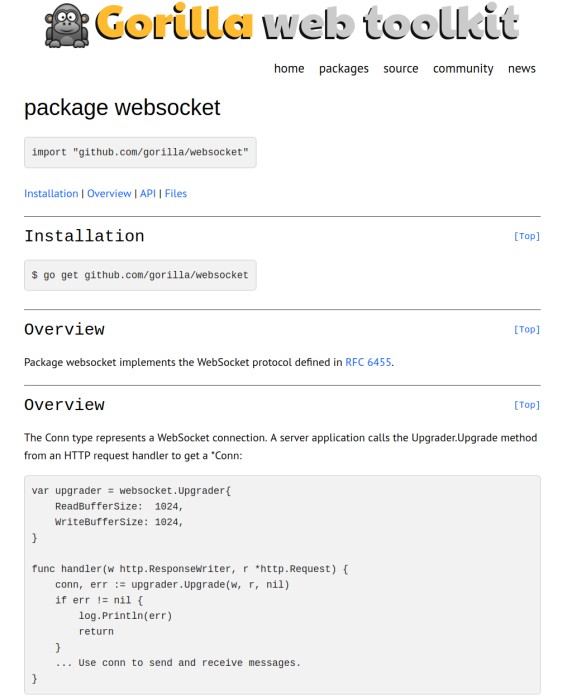Open the community navigation item
The width and height of the screenshot is (572, 700).
(x=463, y=69)
